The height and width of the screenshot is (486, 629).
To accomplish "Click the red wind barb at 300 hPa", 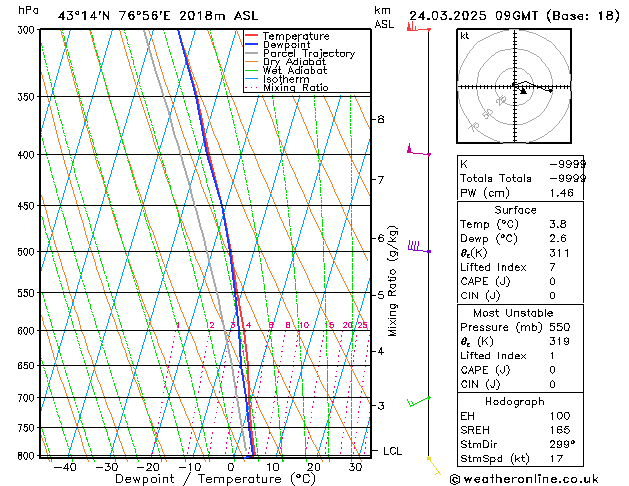I will click(x=413, y=26).
